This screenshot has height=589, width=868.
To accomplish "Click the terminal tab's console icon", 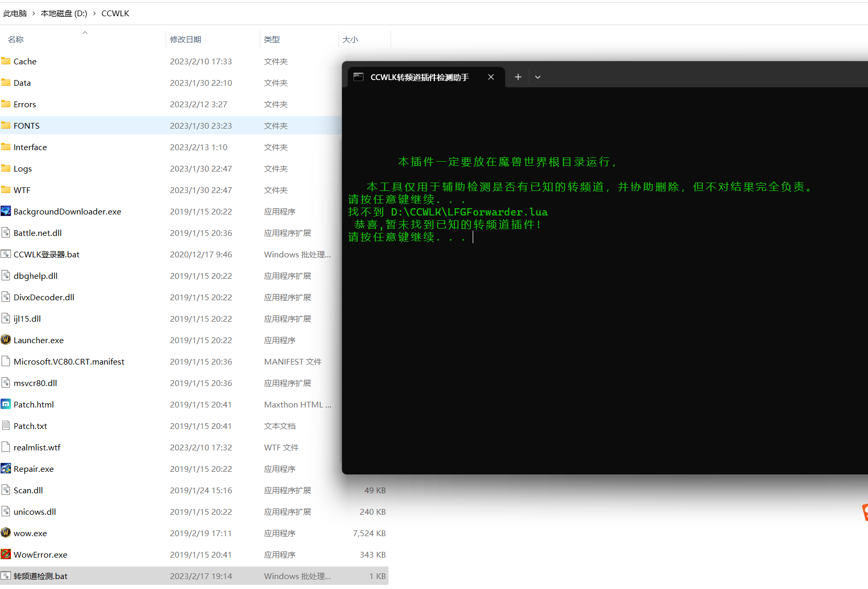I will point(358,77).
